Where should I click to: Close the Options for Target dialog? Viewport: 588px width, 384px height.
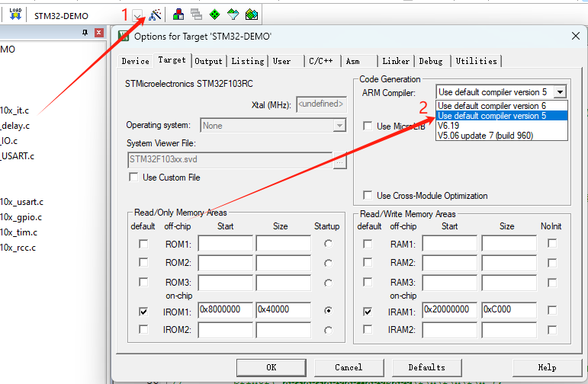click(x=576, y=36)
